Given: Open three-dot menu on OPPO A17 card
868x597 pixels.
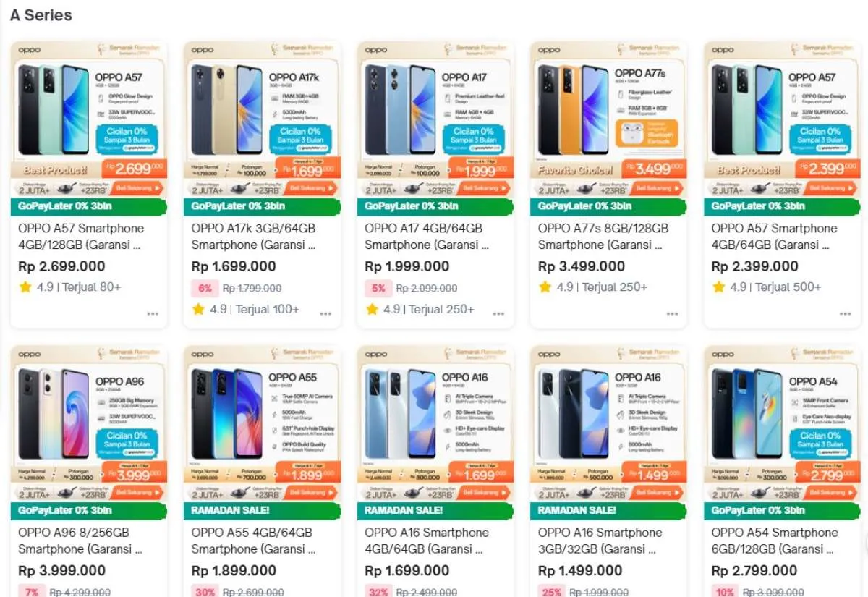Looking at the screenshot, I should (499, 314).
